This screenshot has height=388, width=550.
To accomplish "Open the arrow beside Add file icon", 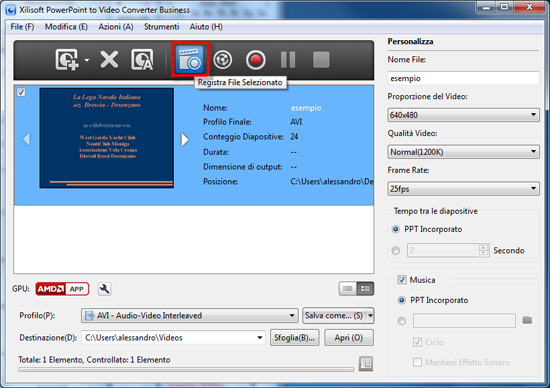I will point(87,60).
